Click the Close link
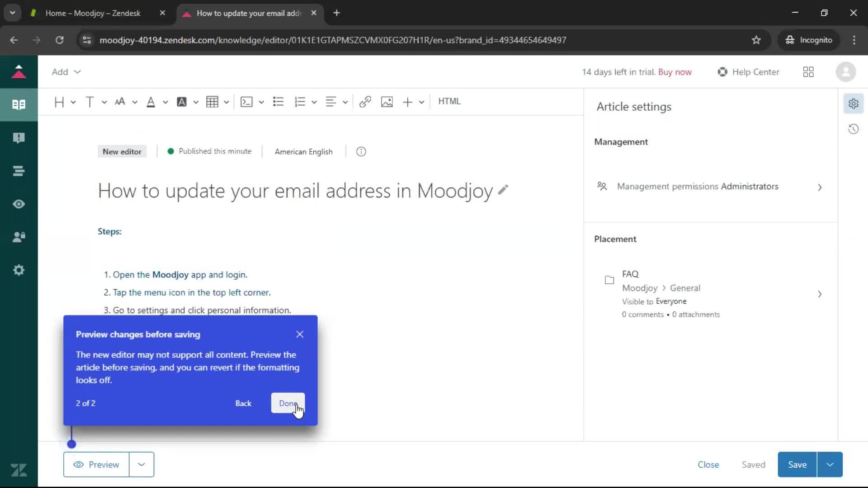 (708, 465)
